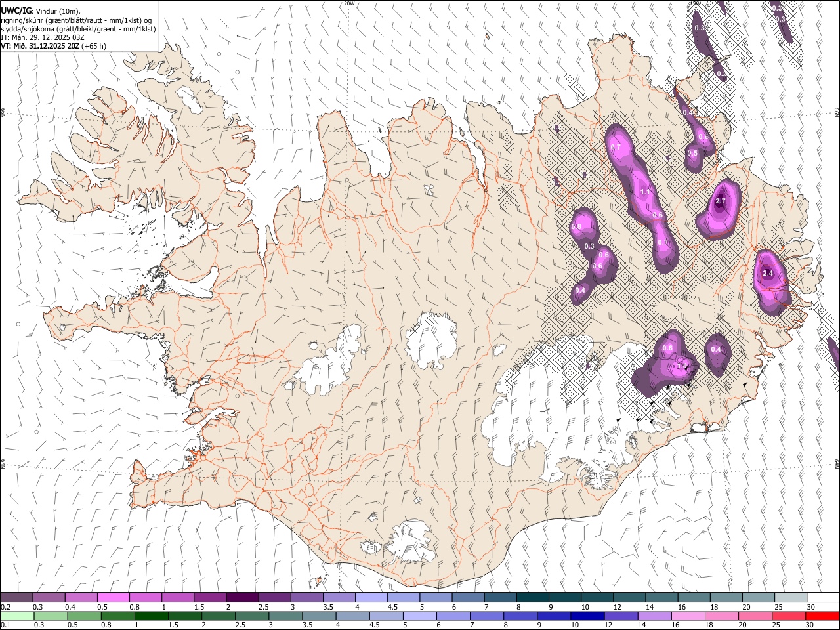Viewport: 840px width, 630px height.
Task: Click the lavender snow legend swatch between 4 and 4.5
Action: click(371, 597)
